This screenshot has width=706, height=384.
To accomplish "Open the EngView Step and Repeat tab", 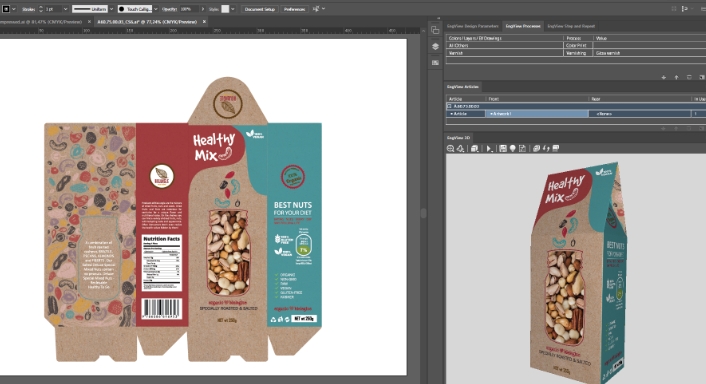I will 571,26.
